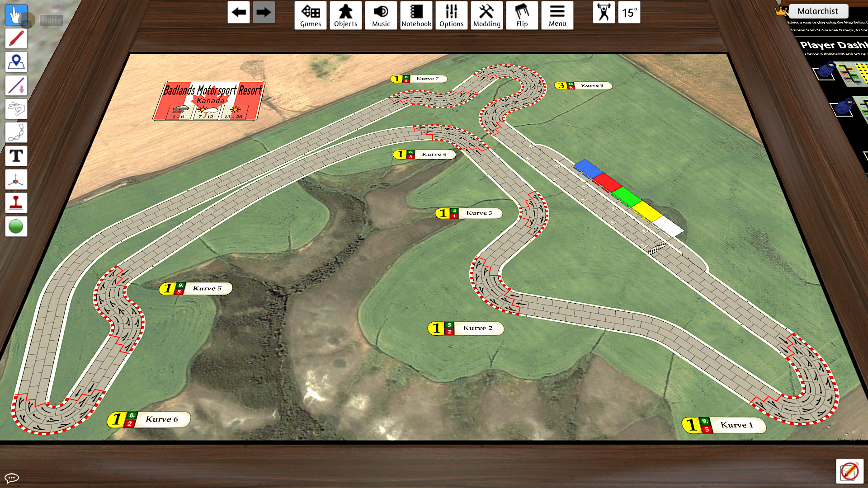Select the Flick pointing hand tool
The image size is (868, 488).
(16, 109)
